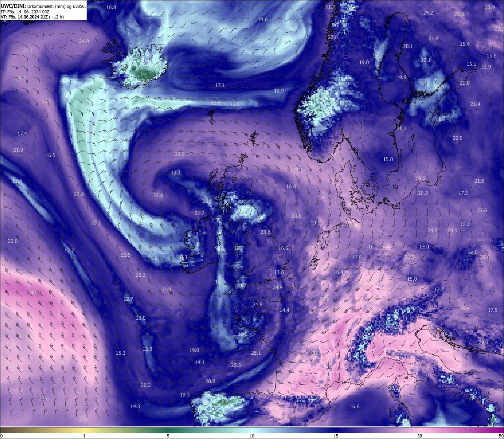
Task: Click the 5 tick on the colour scale
Action: [168, 436]
